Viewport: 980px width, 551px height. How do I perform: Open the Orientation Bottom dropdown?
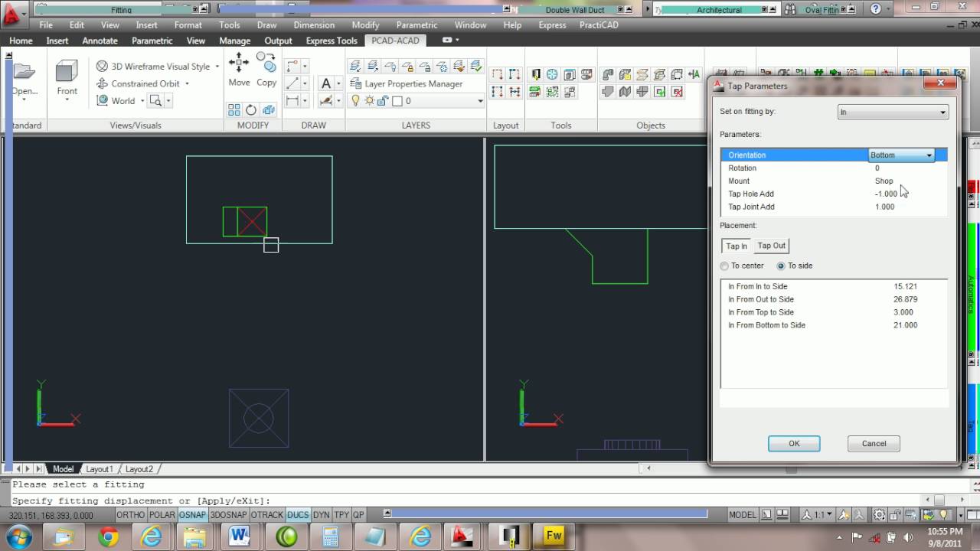pos(902,155)
